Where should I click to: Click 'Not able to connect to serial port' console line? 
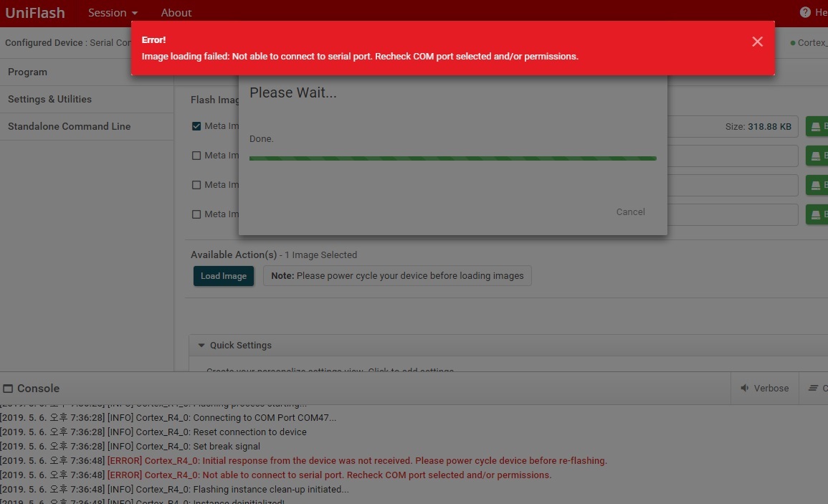(276, 475)
